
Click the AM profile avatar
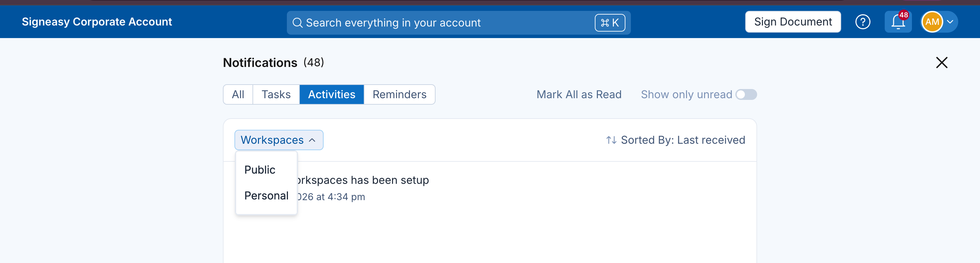click(x=932, y=22)
